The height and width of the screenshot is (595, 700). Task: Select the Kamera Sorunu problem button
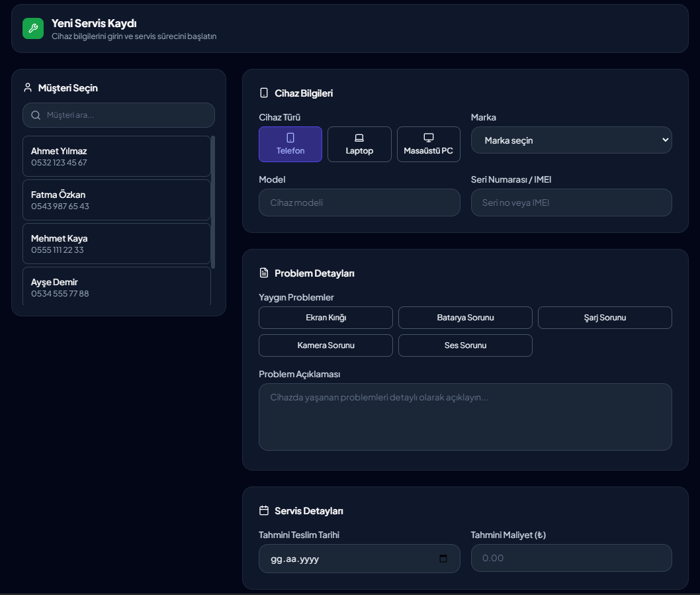pyautogui.click(x=326, y=345)
